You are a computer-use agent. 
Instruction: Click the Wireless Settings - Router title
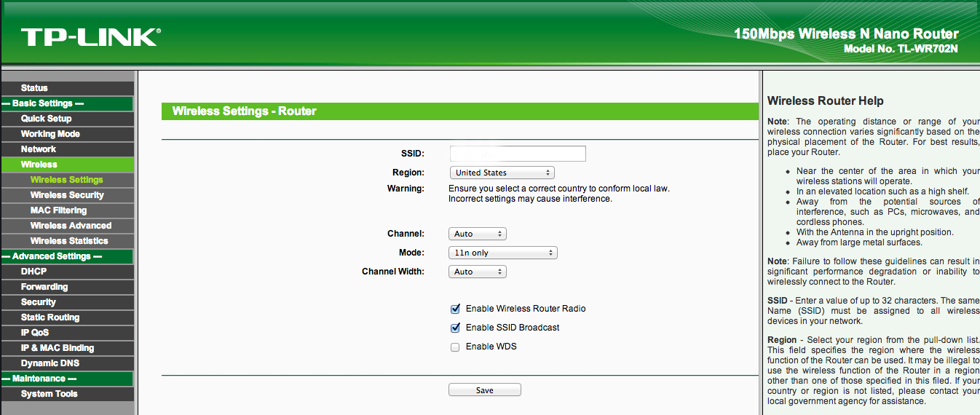[x=244, y=111]
